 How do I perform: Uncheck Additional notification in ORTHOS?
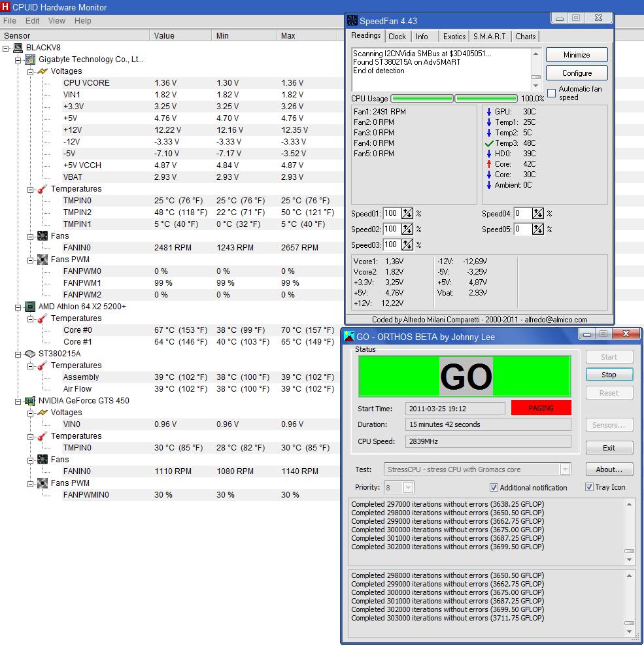tap(494, 487)
